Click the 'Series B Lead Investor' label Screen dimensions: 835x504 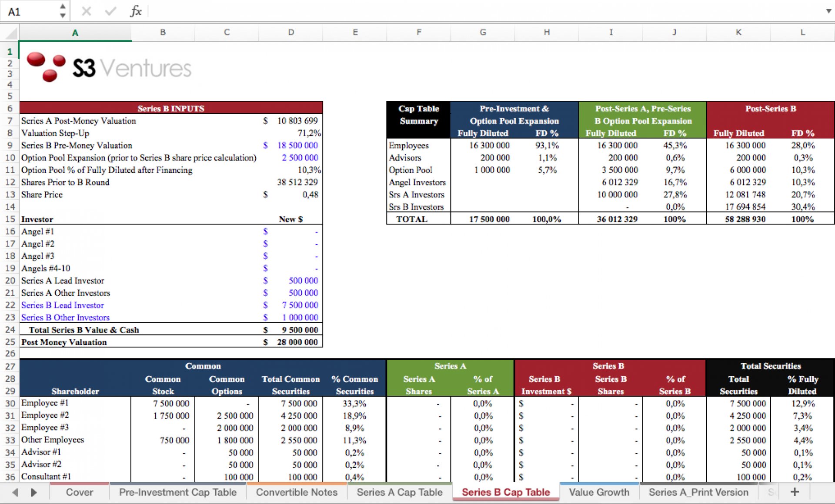[x=63, y=305]
